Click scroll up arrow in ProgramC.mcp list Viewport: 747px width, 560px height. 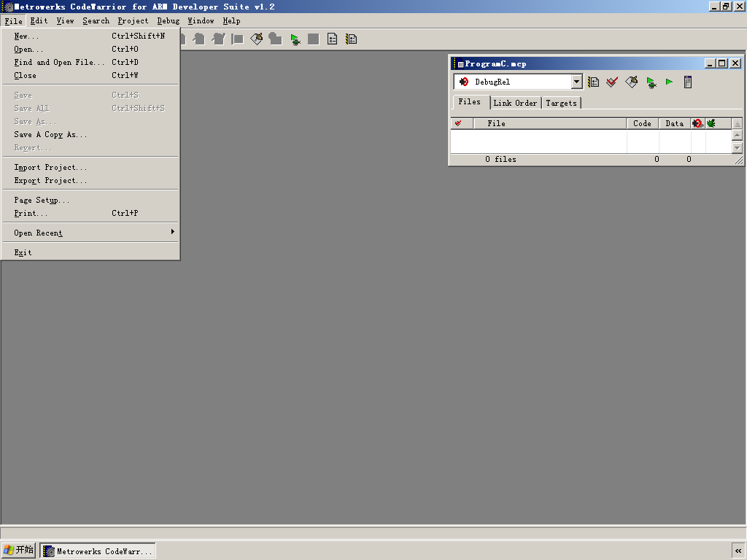click(738, 135)
